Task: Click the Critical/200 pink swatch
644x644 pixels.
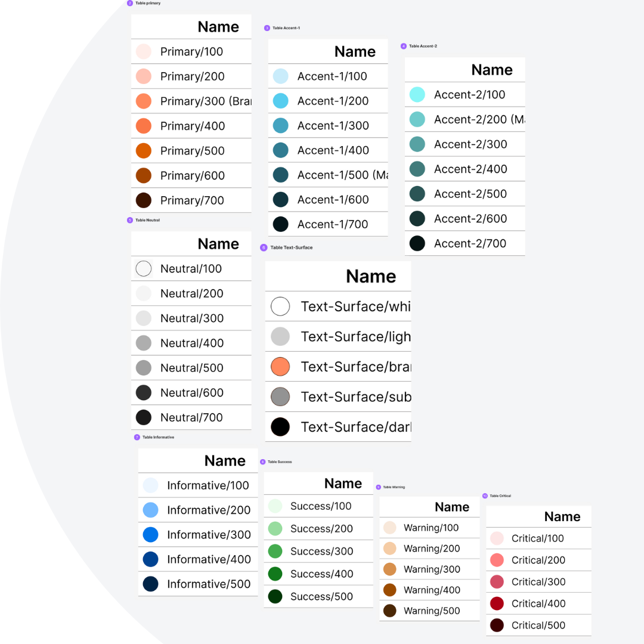Action: point(497,560)
